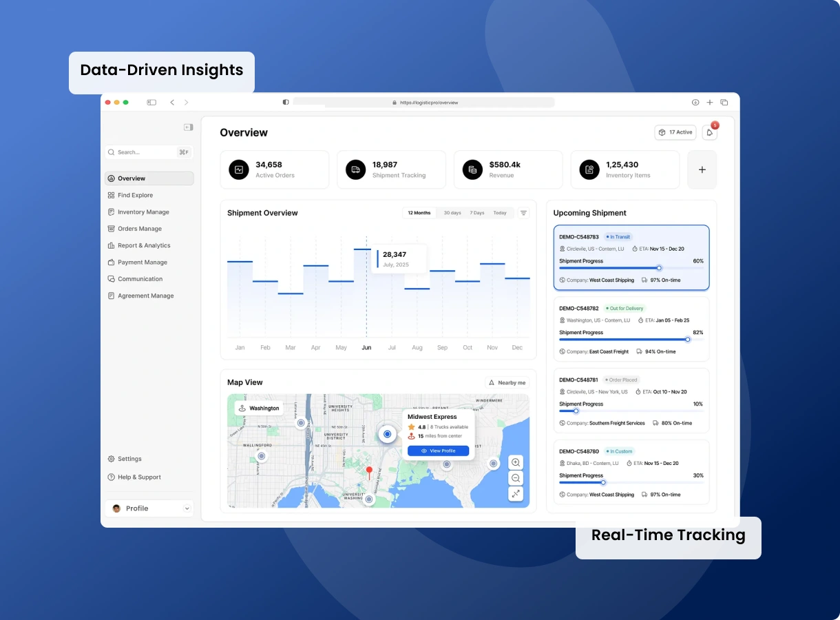Click the Shipment Tracking truck icon
840x620 pixels.
[x=355, y=169]
